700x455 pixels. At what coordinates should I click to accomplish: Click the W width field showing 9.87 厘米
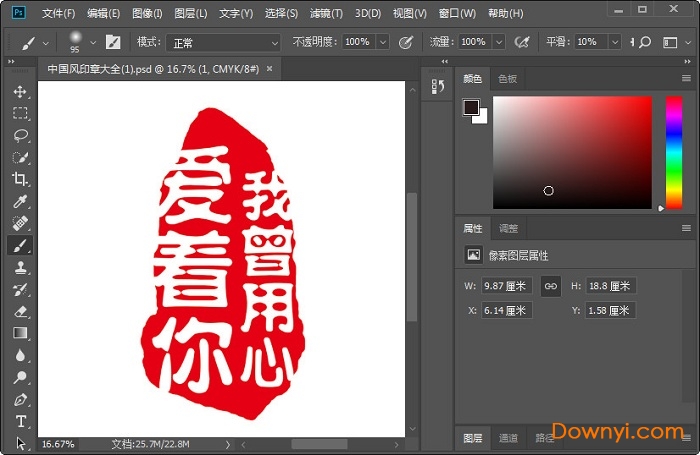507,286
